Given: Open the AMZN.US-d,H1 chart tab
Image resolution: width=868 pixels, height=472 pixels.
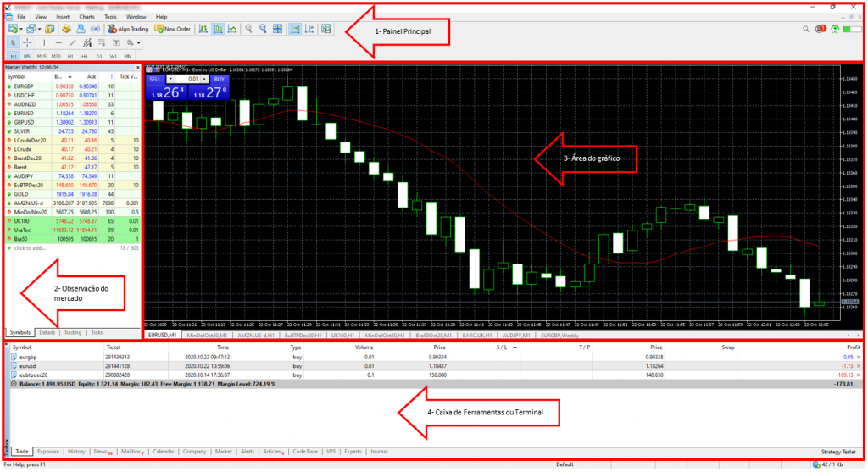Looking at the screenshot, I should [x=256, y=336].
